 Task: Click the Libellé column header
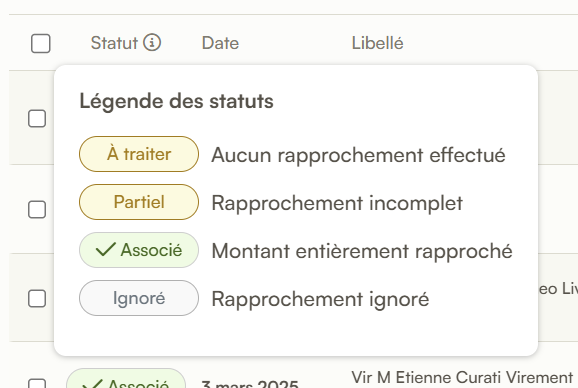pos(377,43)
